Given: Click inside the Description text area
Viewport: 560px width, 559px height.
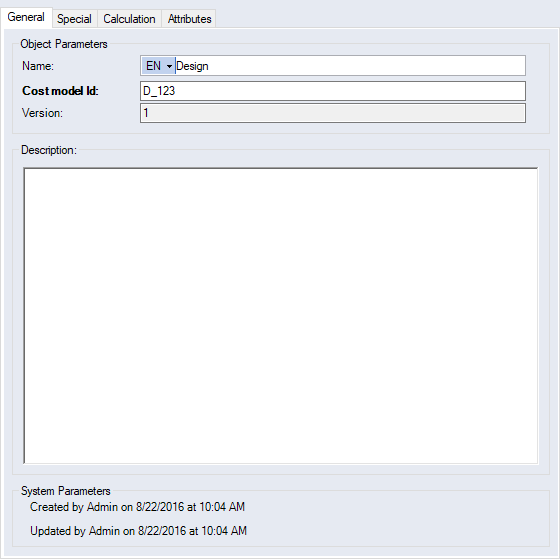Looking at the screenshot, I should tap(281, 316).
